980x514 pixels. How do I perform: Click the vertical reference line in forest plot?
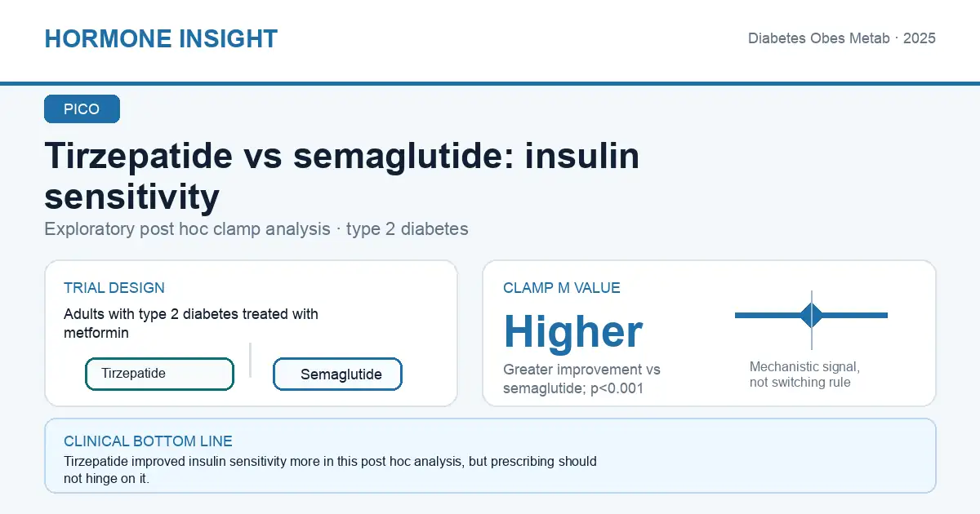point(812,320)
